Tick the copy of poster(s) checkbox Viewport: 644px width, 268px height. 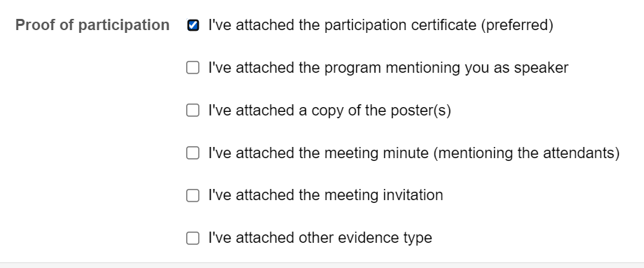[192, 111]
